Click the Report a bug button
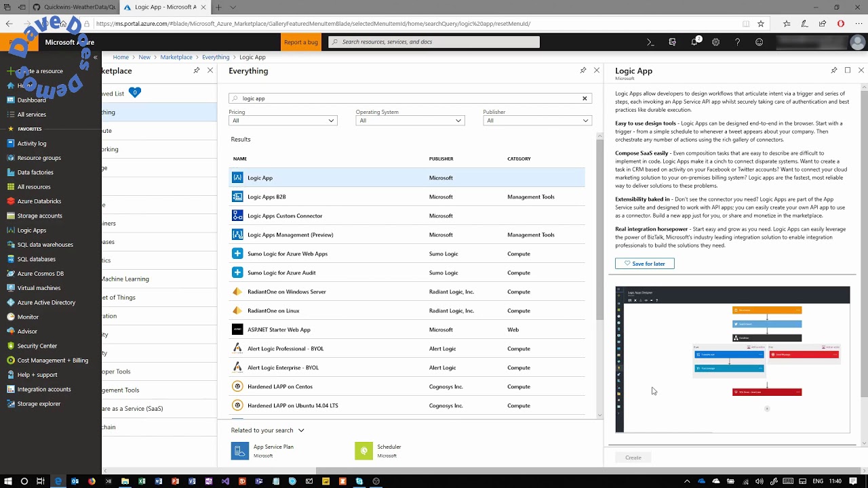This screenshot has height=488, width=868. pos(301,42)
